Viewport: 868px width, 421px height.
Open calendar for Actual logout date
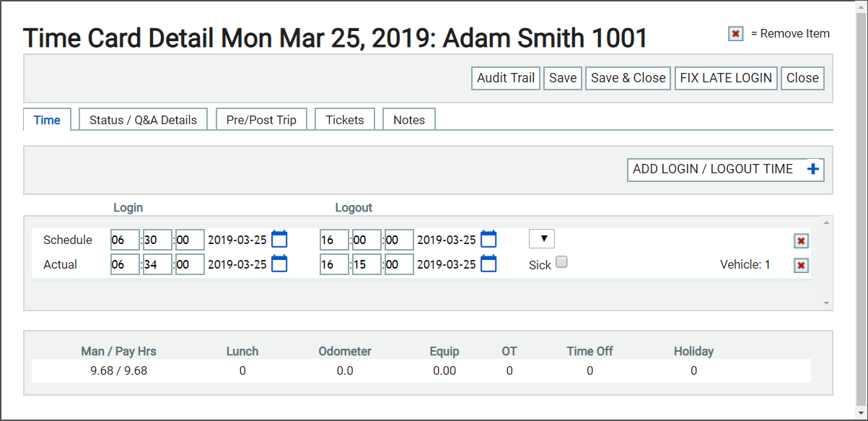tap(488, 264)
